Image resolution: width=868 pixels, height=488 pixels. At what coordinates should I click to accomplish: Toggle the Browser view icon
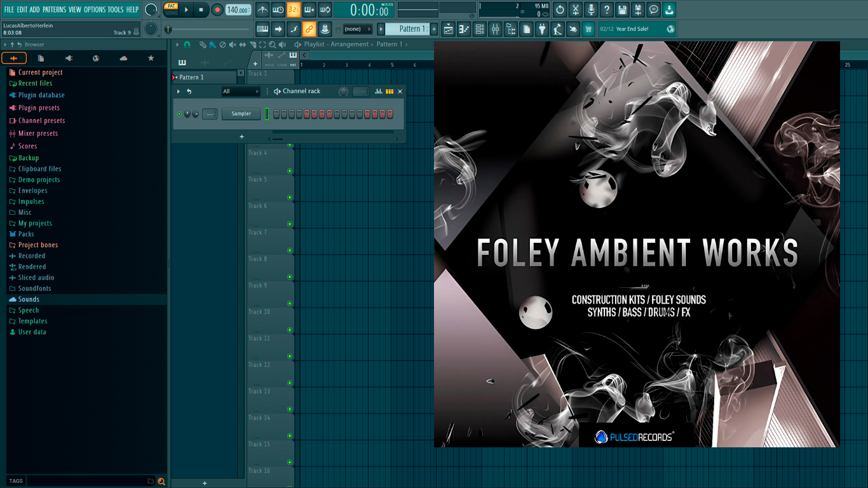click(511, 29)
